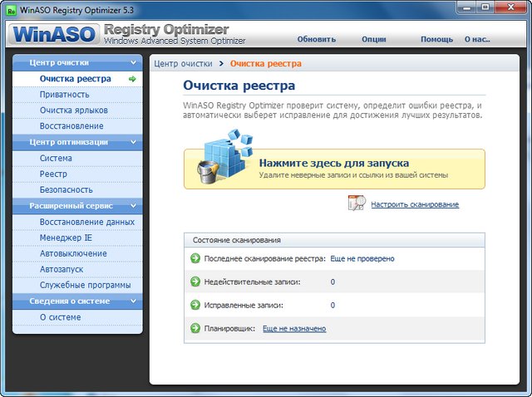Viewport: 532px width, 397px height.
Task: Click green arrow icon beside Планировщик
Action: 195,329
